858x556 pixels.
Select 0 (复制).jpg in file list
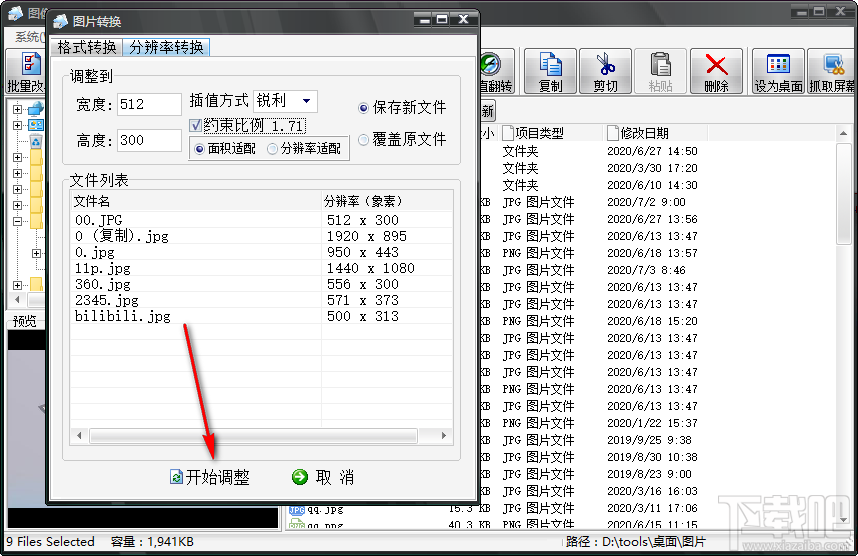pos(121,236)
